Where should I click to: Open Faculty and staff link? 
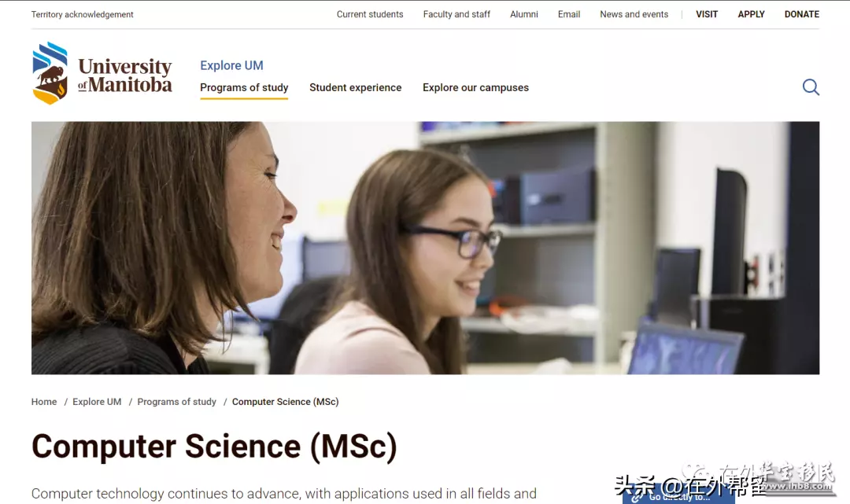[x=456, y=15]
